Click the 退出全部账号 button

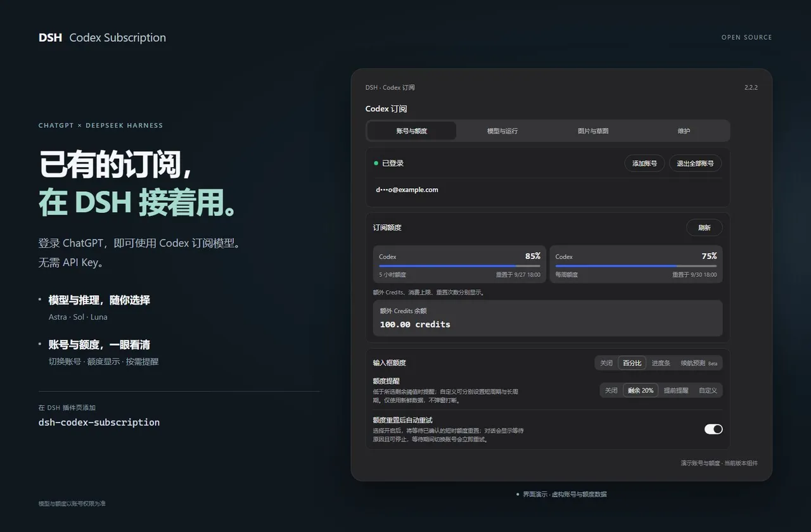(695, 163)
